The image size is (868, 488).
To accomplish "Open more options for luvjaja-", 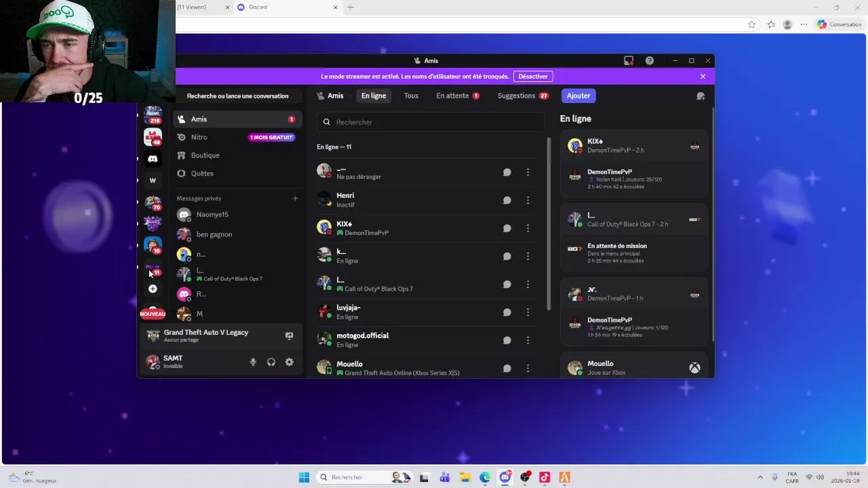I will pos(528,312).
